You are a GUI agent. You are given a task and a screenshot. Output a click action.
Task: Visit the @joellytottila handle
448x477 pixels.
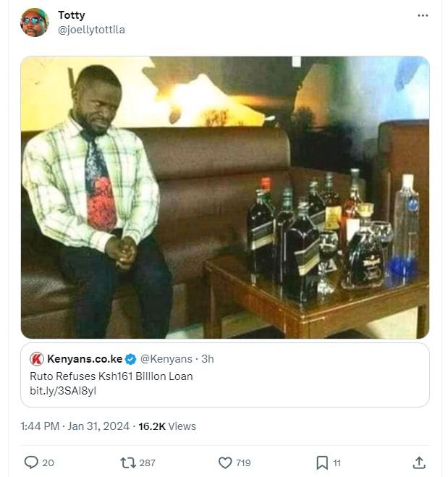click(x=91, y=30)
